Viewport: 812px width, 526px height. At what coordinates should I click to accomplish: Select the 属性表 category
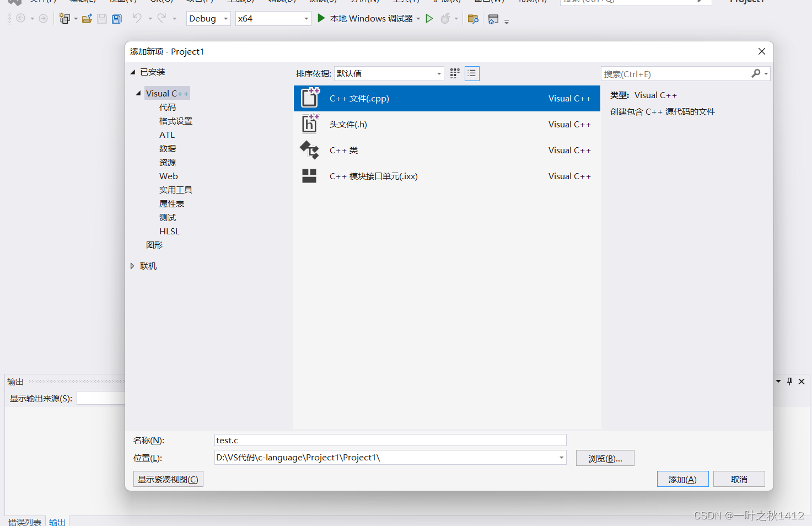(x=172, y=203)
